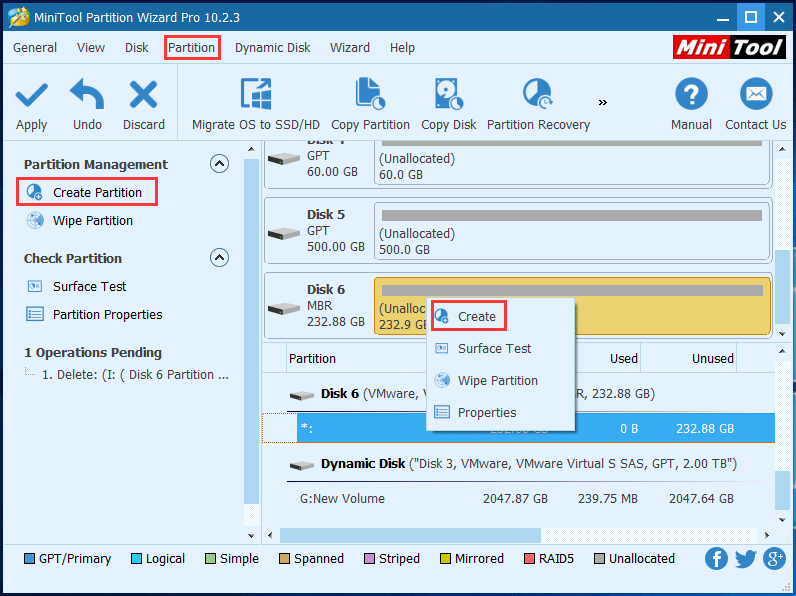The height and width of the screenshot is (596, 796).
Task: Collapse the Check Partition section
Action: 219,257
